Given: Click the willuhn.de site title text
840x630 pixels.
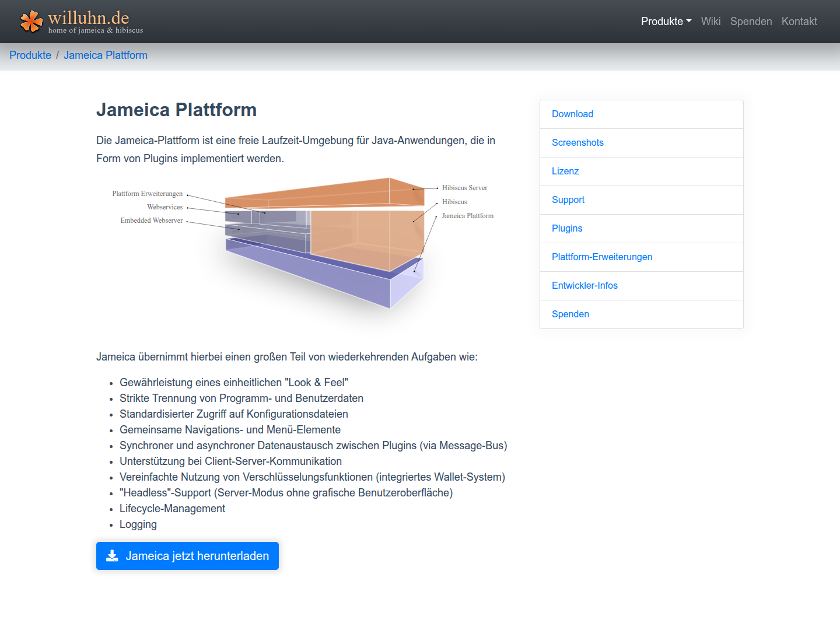Looking at the screenshot, I should pos(89,18).
